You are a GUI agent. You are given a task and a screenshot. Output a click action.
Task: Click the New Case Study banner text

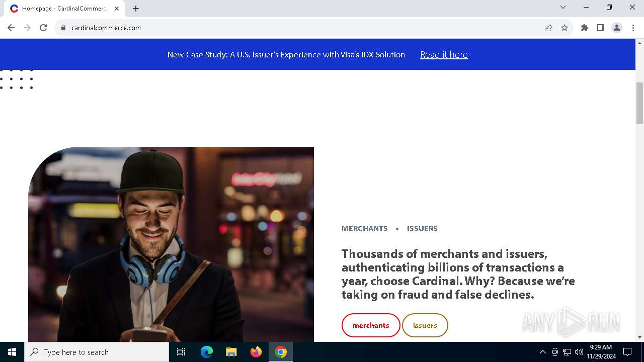tap(286, 54)
